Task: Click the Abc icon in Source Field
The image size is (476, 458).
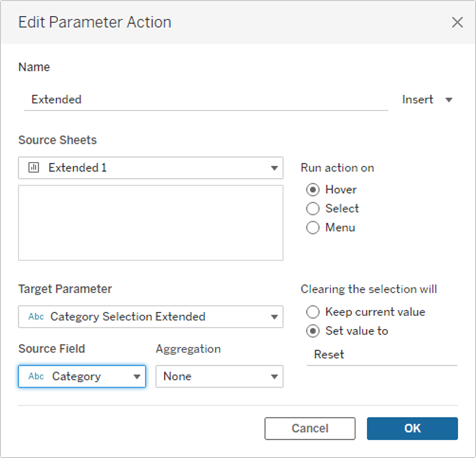Action: click(x=36, y=376)
